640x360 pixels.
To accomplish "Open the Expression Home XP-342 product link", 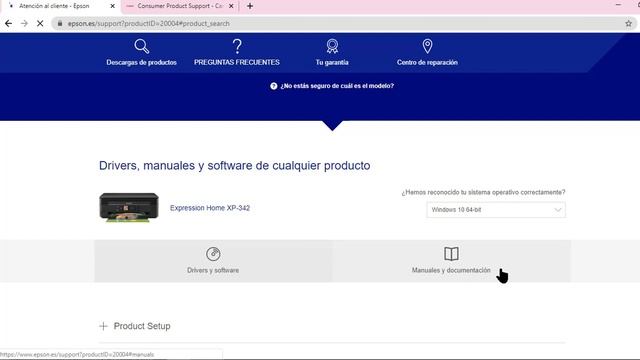I will (210, 208).
